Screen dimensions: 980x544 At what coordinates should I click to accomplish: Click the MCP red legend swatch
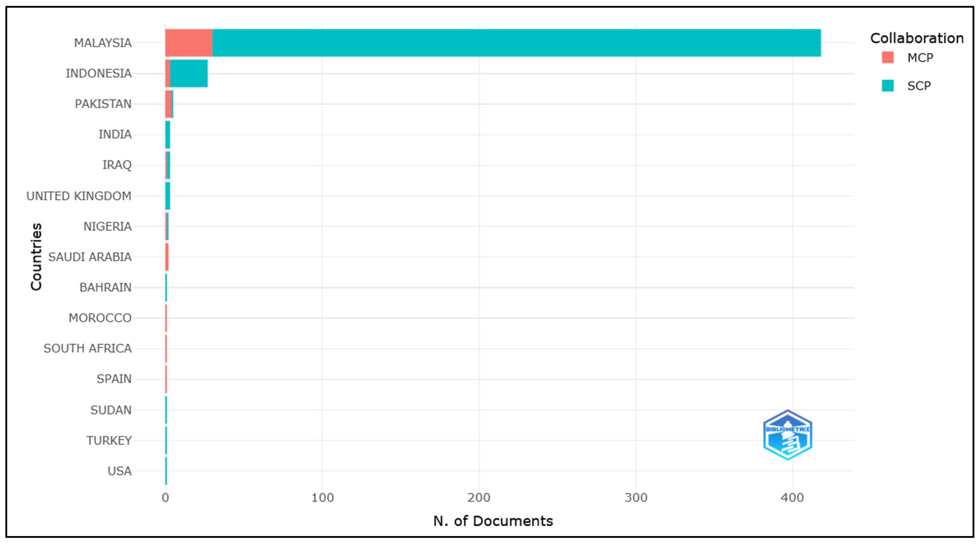(x=887, y=57)
